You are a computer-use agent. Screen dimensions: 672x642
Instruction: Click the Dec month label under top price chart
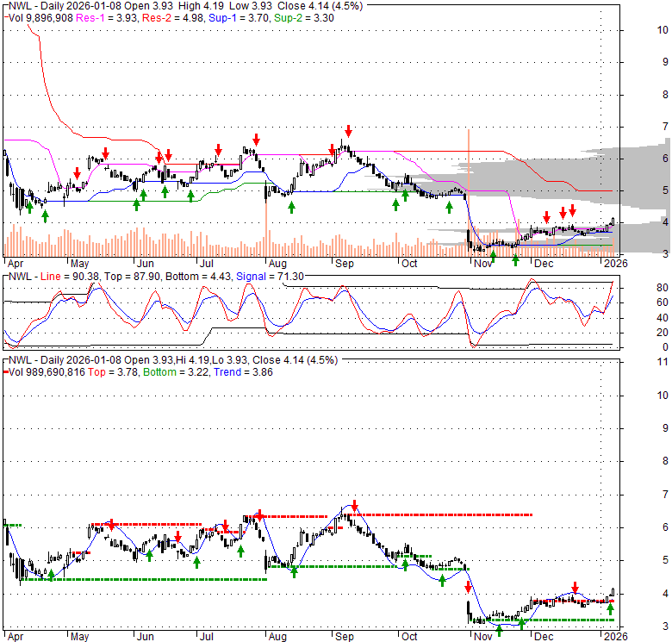(544, 264)
